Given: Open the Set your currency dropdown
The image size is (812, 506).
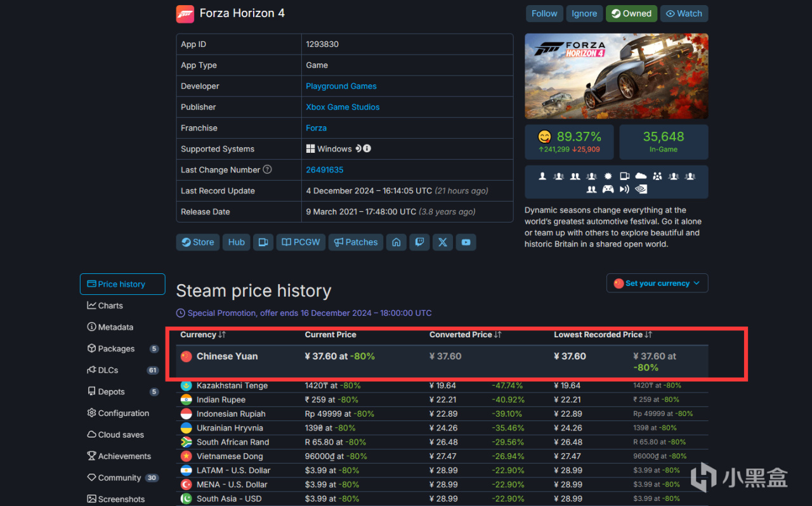Looking at the screenshot, I should (657, 283).
